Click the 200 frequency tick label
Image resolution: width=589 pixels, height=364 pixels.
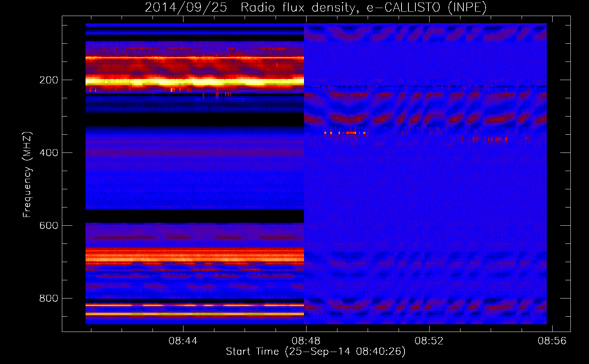click(x=49, y=80)
